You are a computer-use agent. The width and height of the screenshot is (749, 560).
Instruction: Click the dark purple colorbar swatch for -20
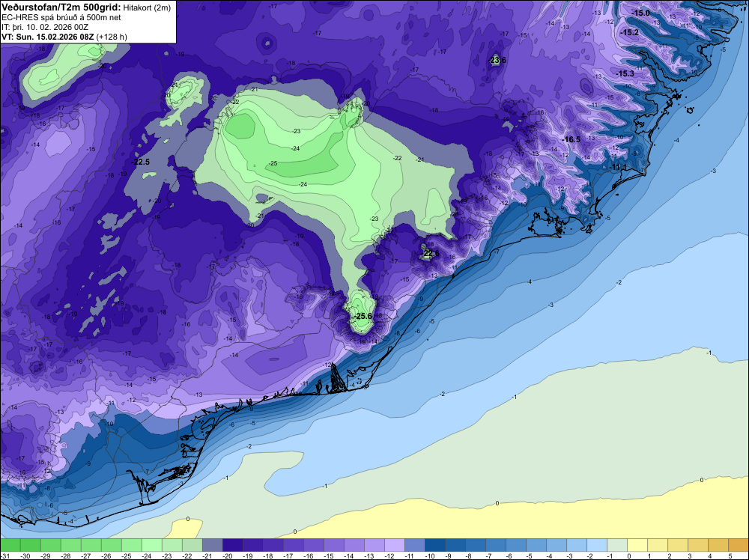(x=233, y=545)
